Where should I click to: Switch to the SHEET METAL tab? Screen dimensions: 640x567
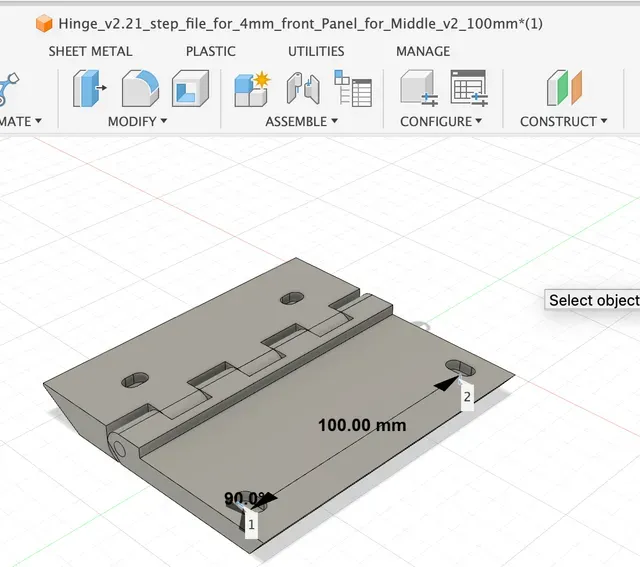click(x=90, y=51)
